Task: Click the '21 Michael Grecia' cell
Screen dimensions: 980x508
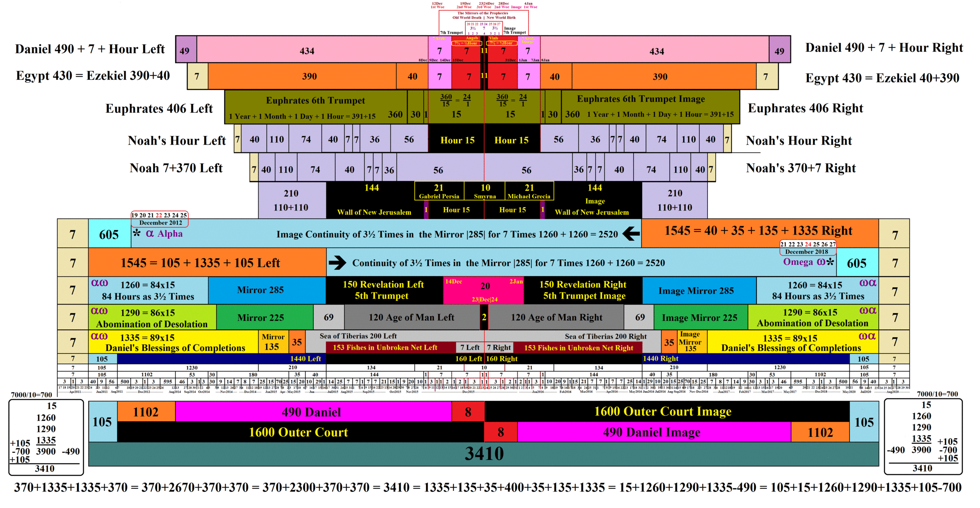Action: coord(529,191)
